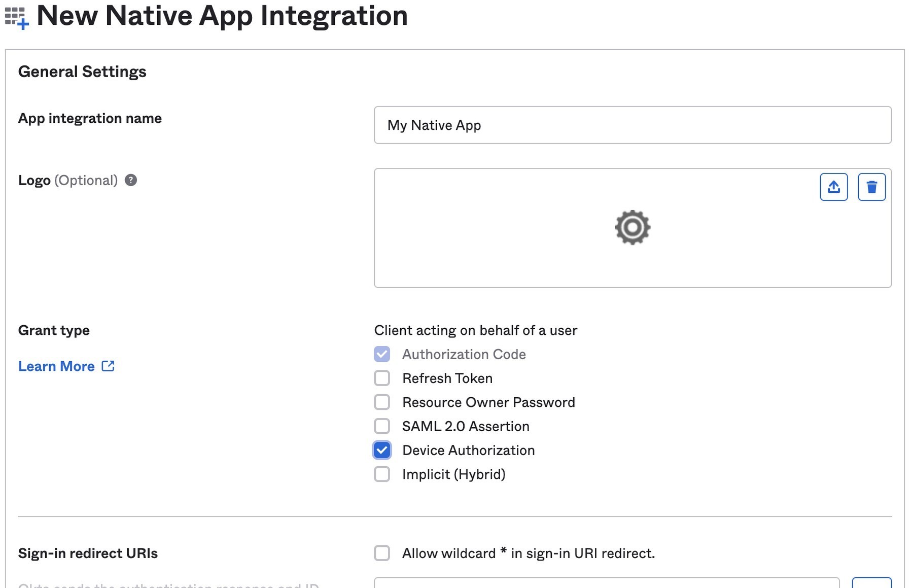
Task: Click the Sign-in redirect URIs label
Action: click(x=88, y=553)
